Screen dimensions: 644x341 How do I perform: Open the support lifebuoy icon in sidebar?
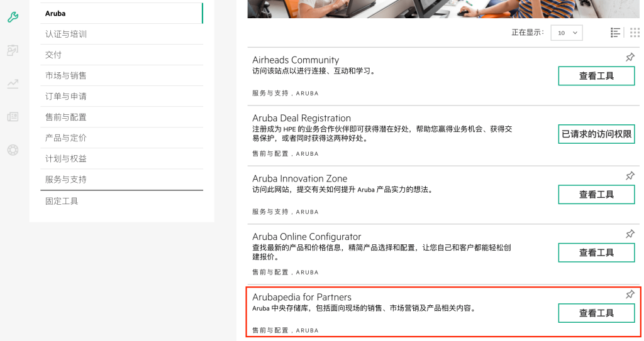pyautogui.click(x=13, y=150)
